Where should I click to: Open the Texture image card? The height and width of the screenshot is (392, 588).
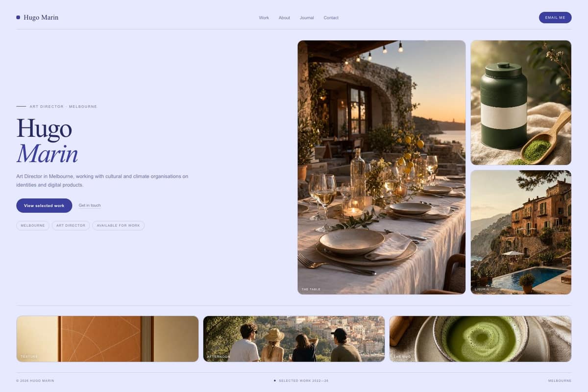pos(107,339)
